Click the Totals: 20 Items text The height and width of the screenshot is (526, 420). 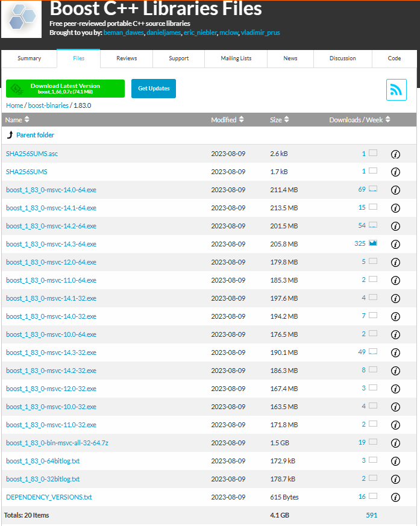click(27, 515)
